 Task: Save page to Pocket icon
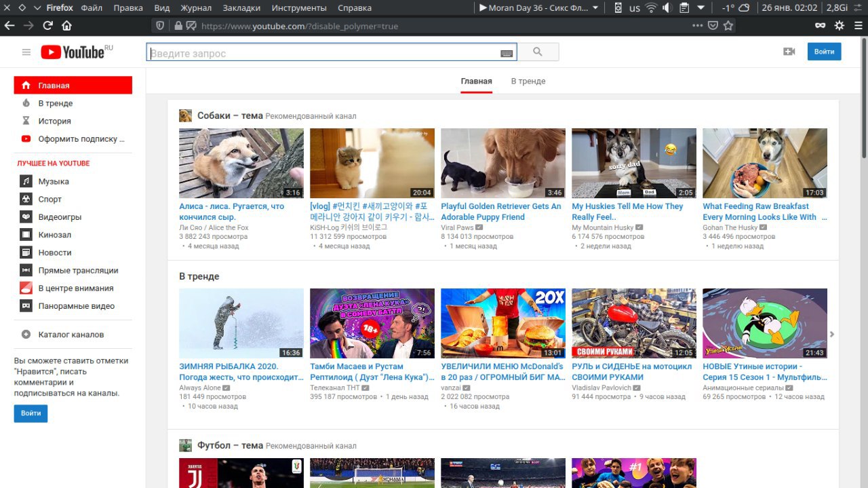tap(713, 26)
